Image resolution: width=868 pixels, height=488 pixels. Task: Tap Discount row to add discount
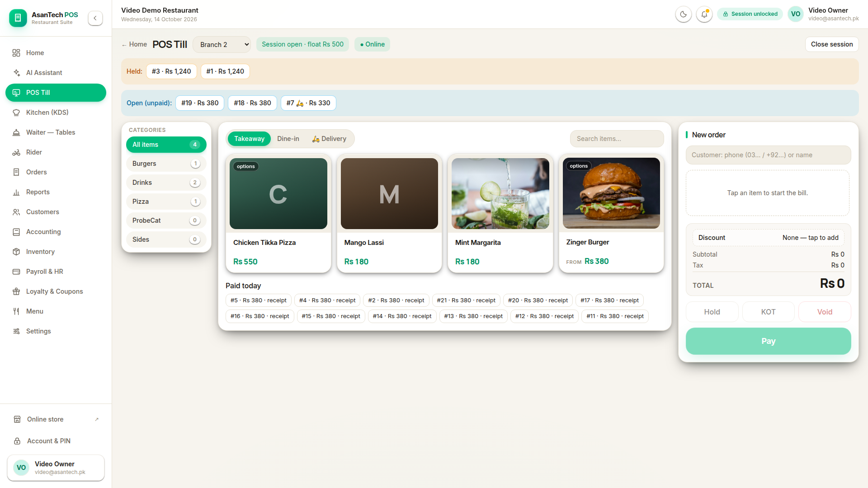(x=768, y=238)
